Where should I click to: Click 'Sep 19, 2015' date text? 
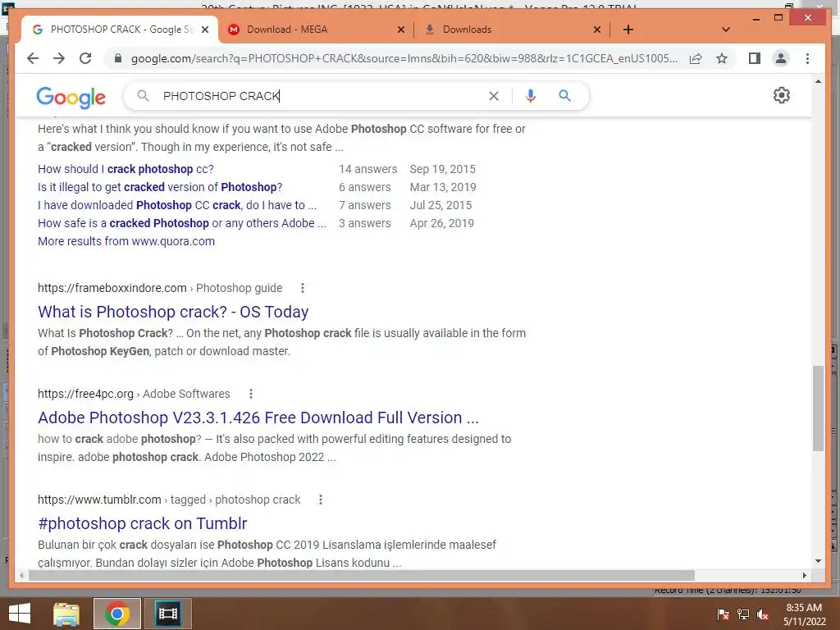coord(442,169)
